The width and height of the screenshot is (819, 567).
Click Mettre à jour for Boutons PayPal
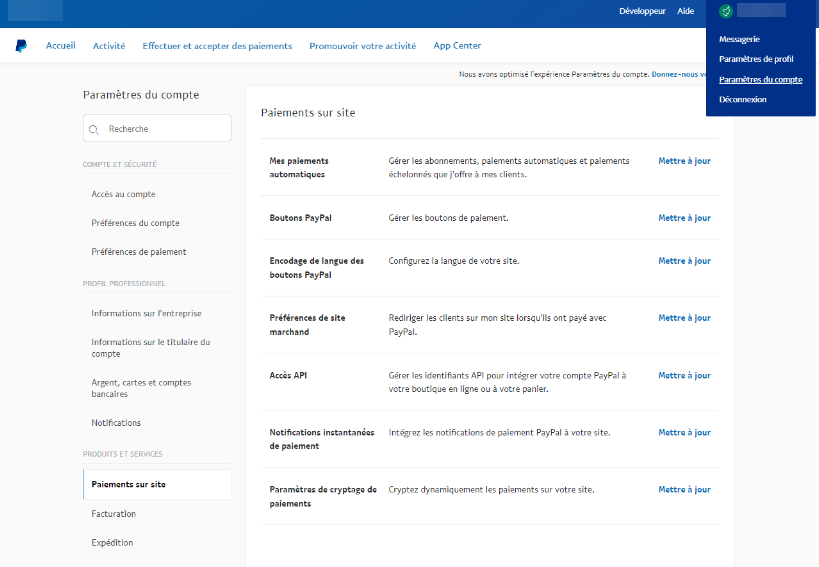tap(684, 218)
